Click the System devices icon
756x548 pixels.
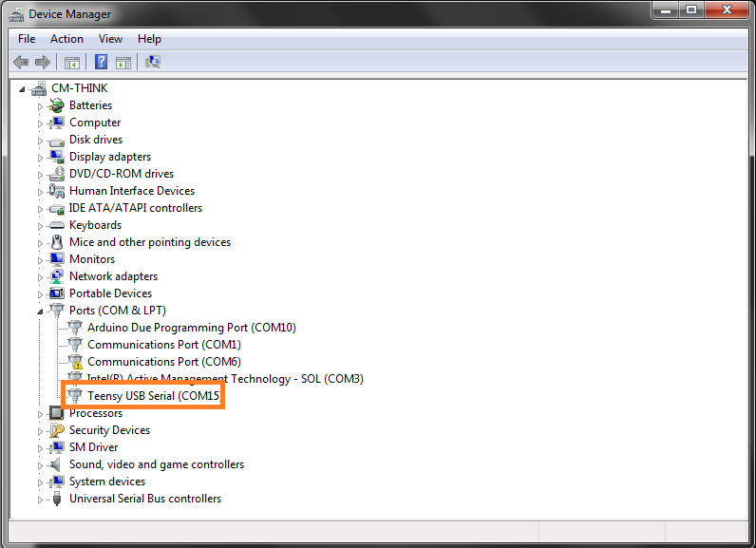[x=57, y=482]
